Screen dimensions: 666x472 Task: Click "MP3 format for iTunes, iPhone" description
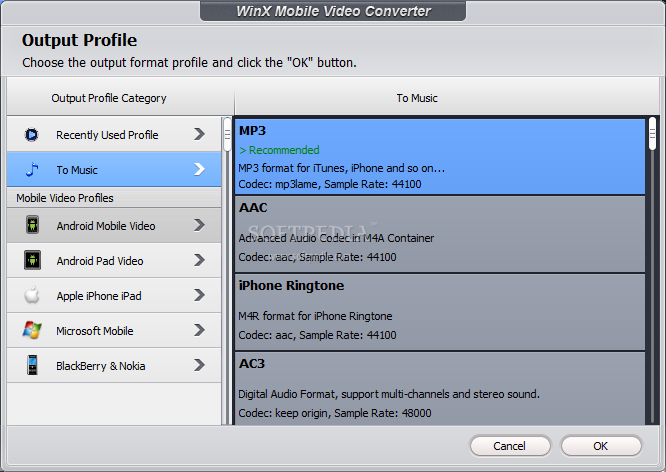[x=341, y=168]
